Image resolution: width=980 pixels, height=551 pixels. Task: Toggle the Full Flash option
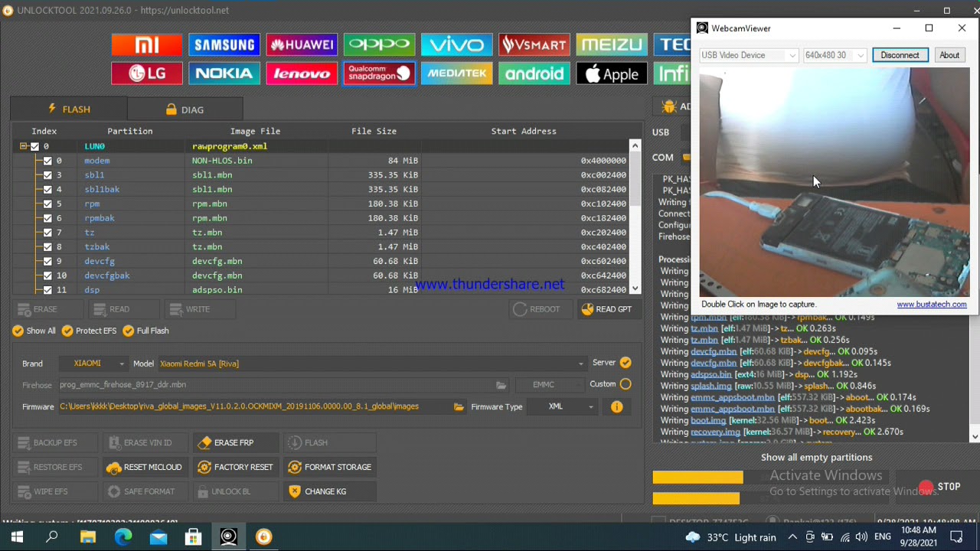(145, 331)
